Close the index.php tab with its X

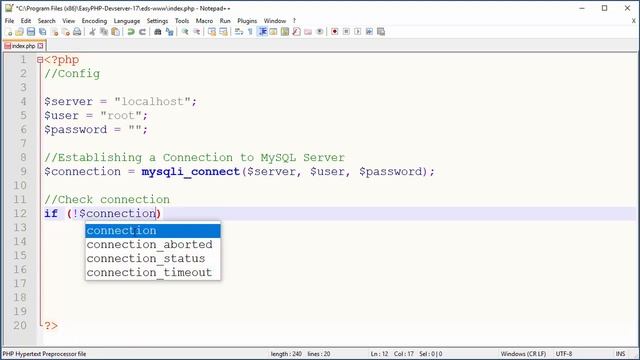coord(40,46)
